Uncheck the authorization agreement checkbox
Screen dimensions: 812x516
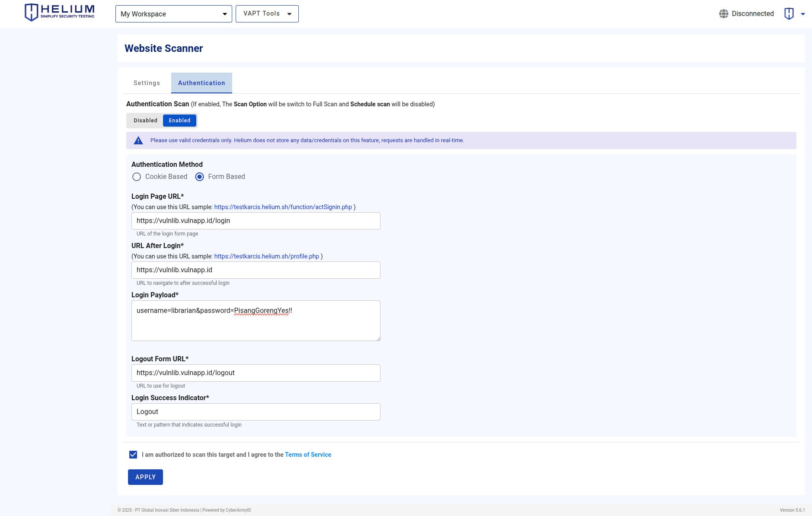[133, 455]
